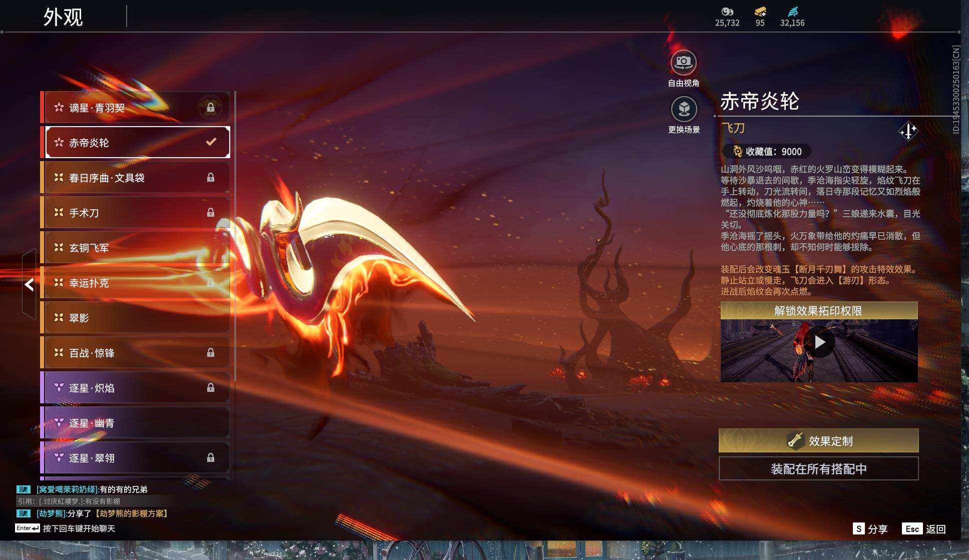Click player name 窝爱喝茉莉奶绿 in chat
This screenshot has height=560, width=969.
pyautogui.click(x=67, y=489)
